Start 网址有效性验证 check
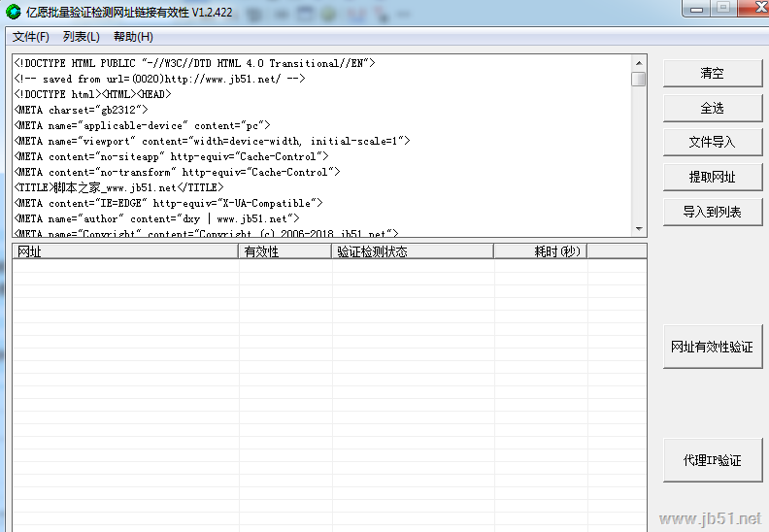Screen dimensions: 769x532 click(712, 347)
